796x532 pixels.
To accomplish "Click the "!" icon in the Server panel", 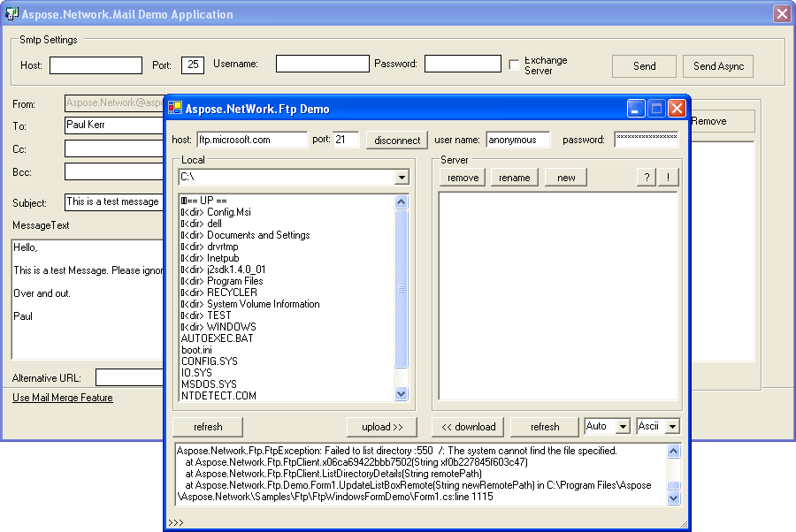I will tap(668, 177).
